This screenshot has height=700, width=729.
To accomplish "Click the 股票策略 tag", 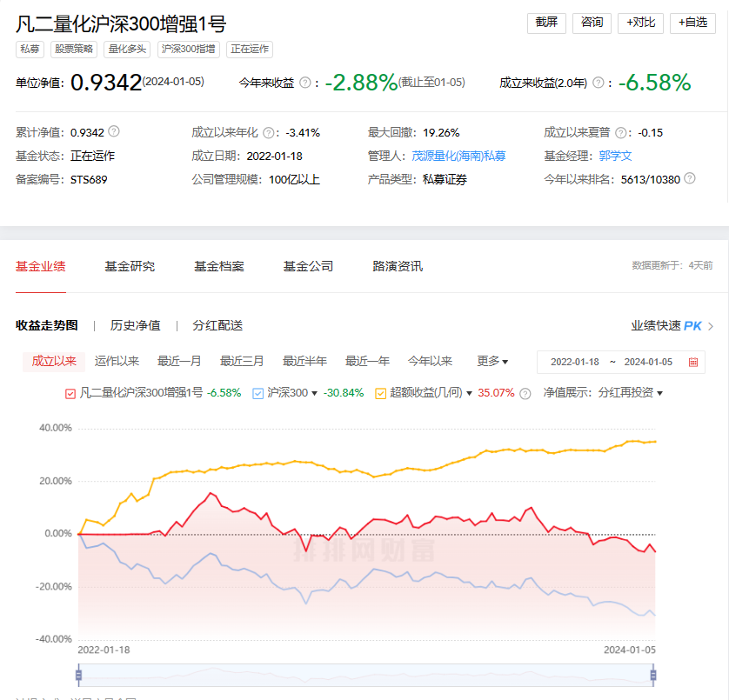I will point(74,50).
